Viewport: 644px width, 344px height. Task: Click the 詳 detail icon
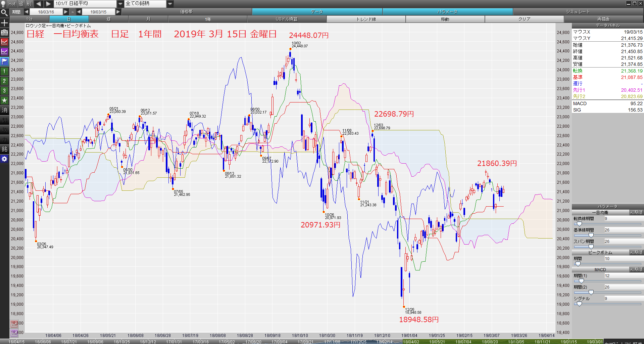coord(4,120)
